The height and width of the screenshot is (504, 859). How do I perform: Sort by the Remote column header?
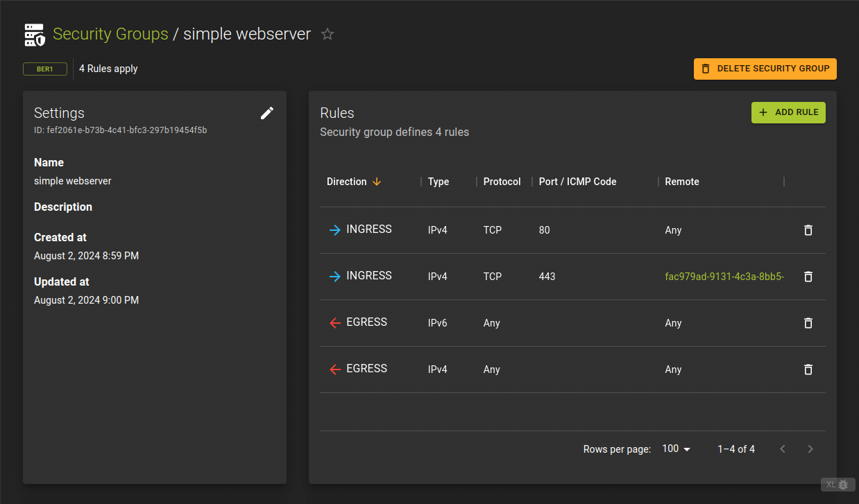[681, 181]
